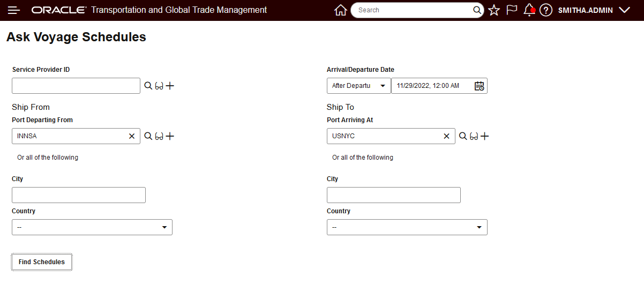644x284 pixels.
Task: Click SMITHA.ADMIN username text
Action: point(585,10)
